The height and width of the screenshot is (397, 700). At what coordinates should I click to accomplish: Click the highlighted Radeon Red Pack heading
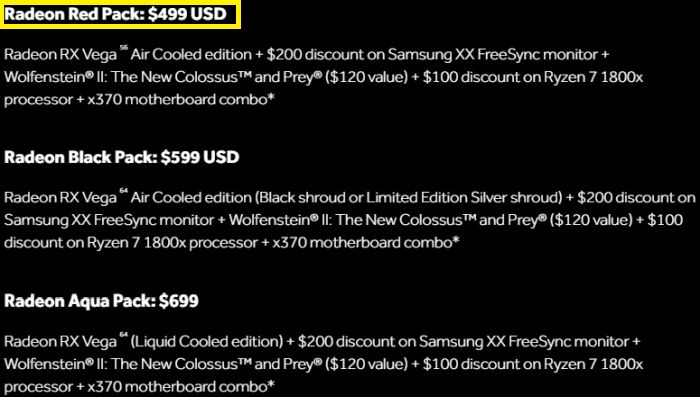(x=116, y=14)
